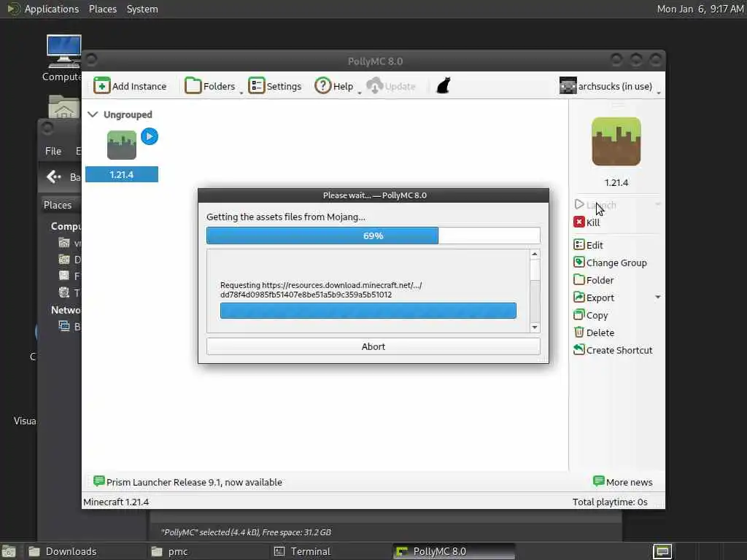Click the 69% overall progress bar
This screenshot has height=560, width=747.
tap(373, 236)
